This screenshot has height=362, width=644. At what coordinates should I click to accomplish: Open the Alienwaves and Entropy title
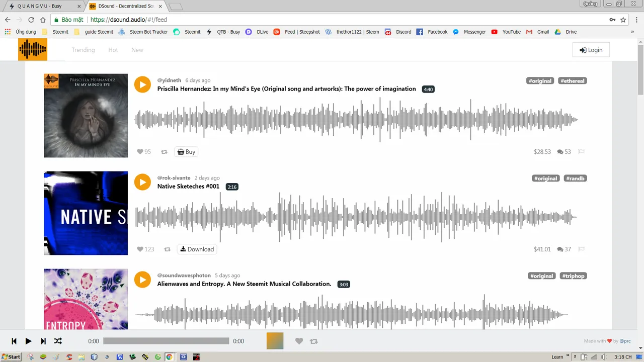coord(245,284)
